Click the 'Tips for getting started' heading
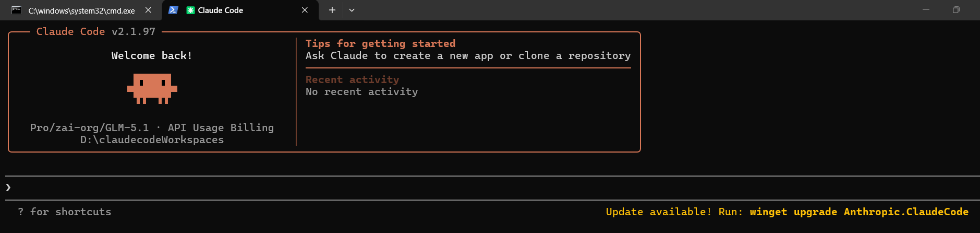Viewport: 980px width, 233px height. click(380, 43)
